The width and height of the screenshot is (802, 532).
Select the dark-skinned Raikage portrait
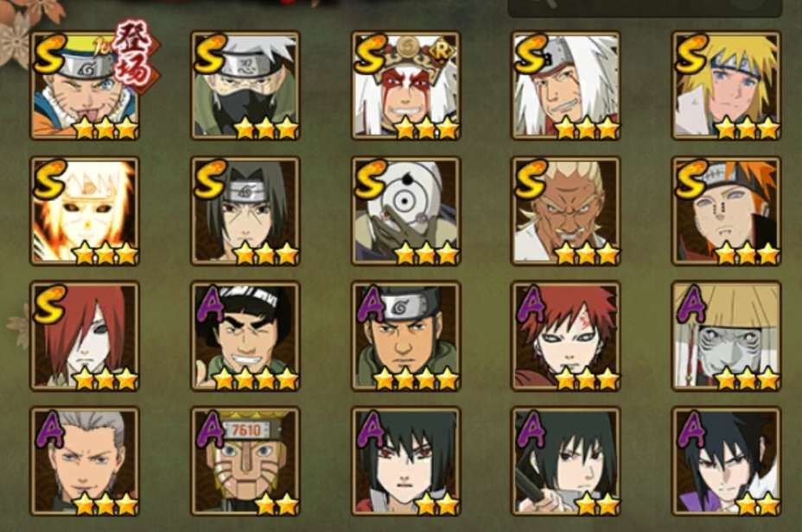[x=566, y=211]
